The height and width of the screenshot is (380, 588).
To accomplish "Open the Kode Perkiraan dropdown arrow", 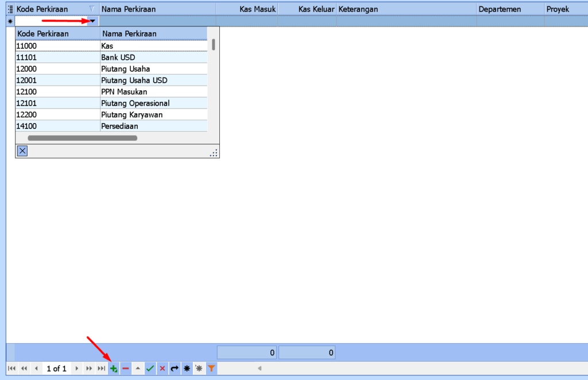I will click(x=92, y=21).
